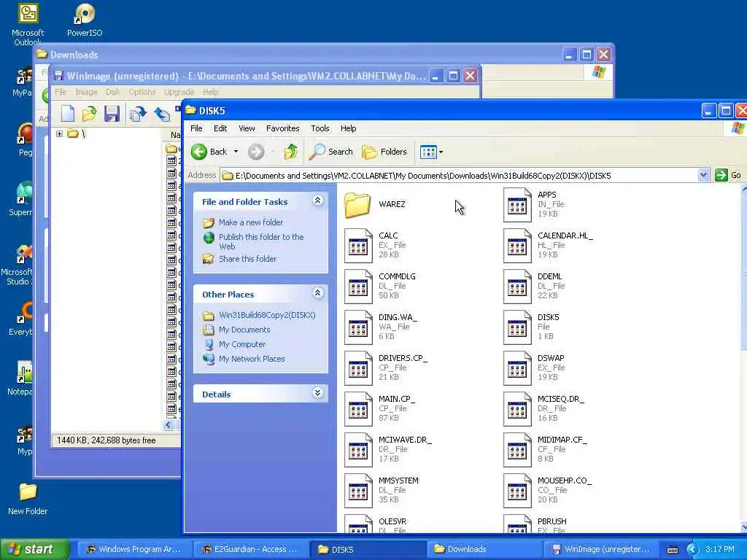747x560 pixels.
Task: Open My Computer link
Action: click(x=242, y=344)
